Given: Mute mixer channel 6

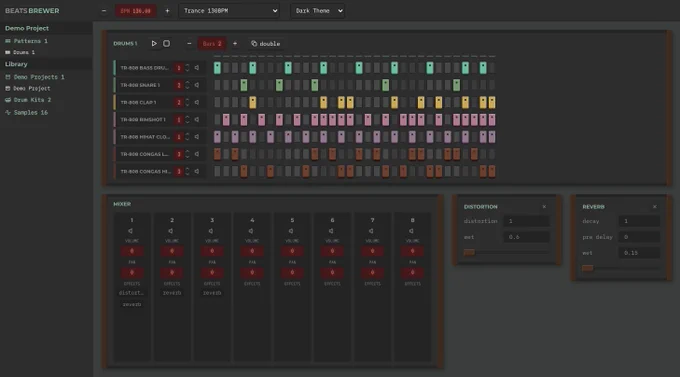Looking at the screenshot, I should (331, 231).
